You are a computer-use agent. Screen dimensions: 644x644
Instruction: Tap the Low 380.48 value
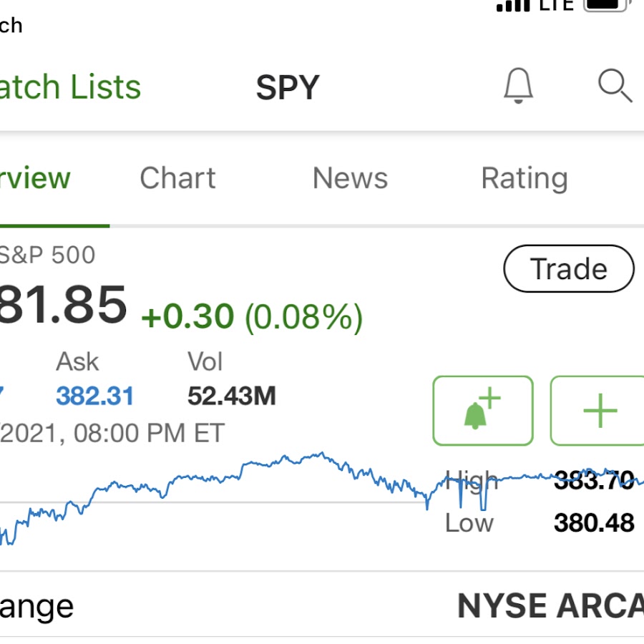click(594, 523)
